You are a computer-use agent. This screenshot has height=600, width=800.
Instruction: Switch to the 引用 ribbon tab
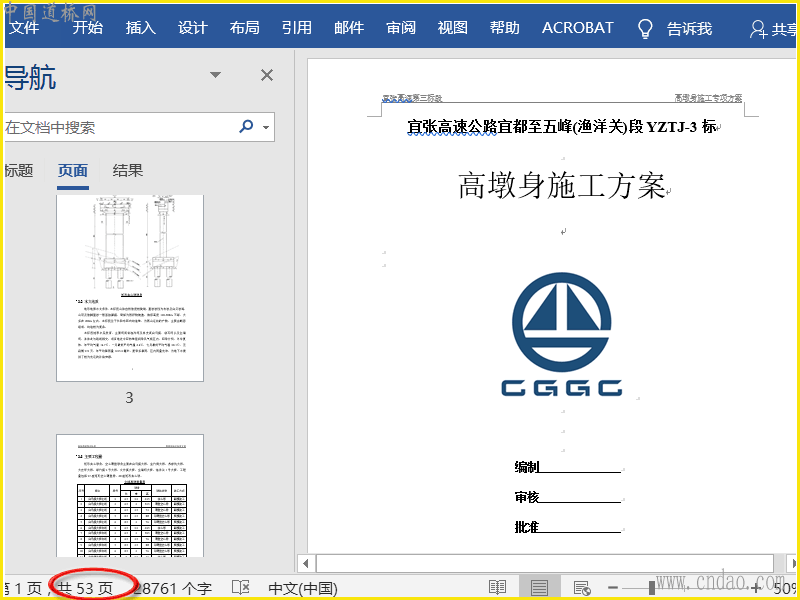[297, 28]
